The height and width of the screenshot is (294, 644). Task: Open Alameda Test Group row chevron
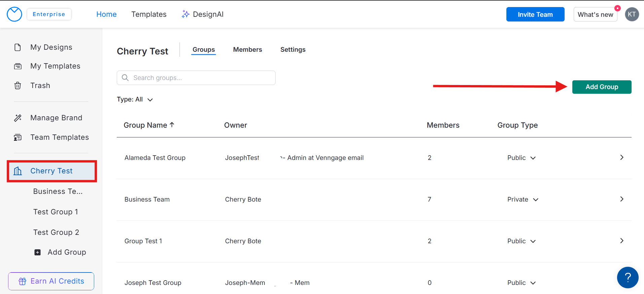(x=622, y=157)
